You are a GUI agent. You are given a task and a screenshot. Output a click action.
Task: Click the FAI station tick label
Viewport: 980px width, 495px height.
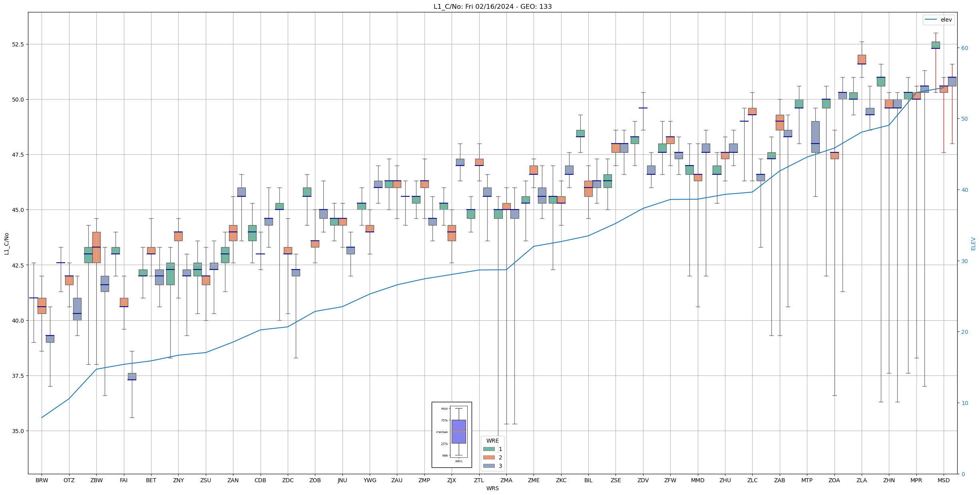click(123, 480)
